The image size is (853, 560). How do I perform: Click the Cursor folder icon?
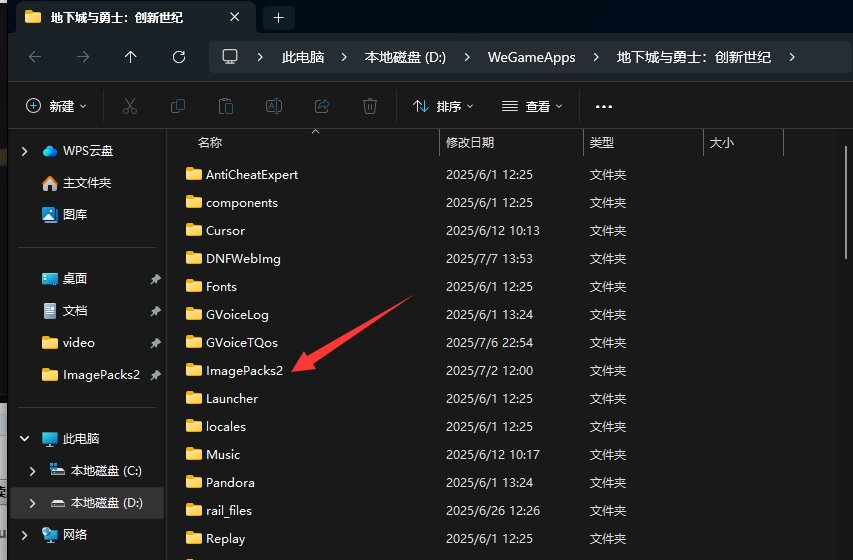pyautogui.click(x=194, y=230)
